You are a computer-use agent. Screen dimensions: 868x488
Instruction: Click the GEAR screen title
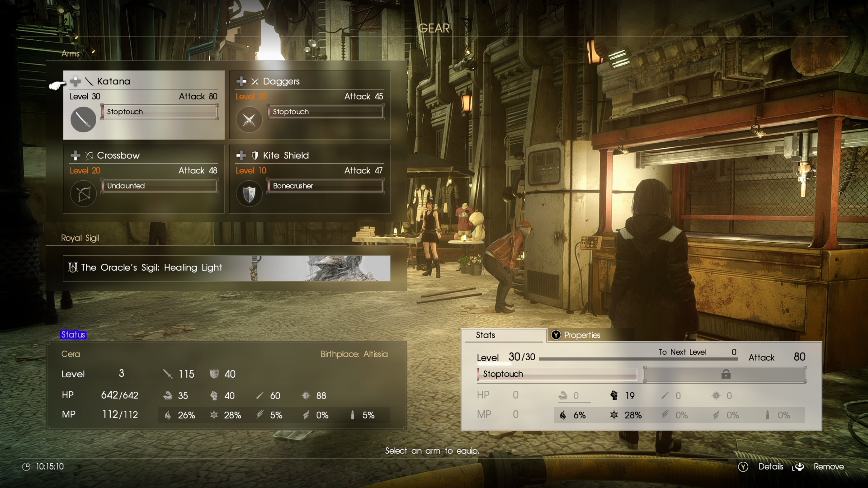pos(434,28)
